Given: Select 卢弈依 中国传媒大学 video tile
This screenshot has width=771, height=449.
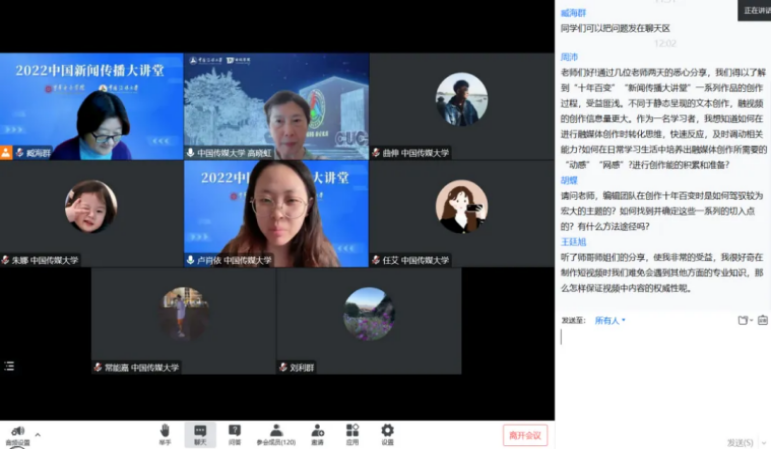Looking at the screenshot, I should (276, 213).
